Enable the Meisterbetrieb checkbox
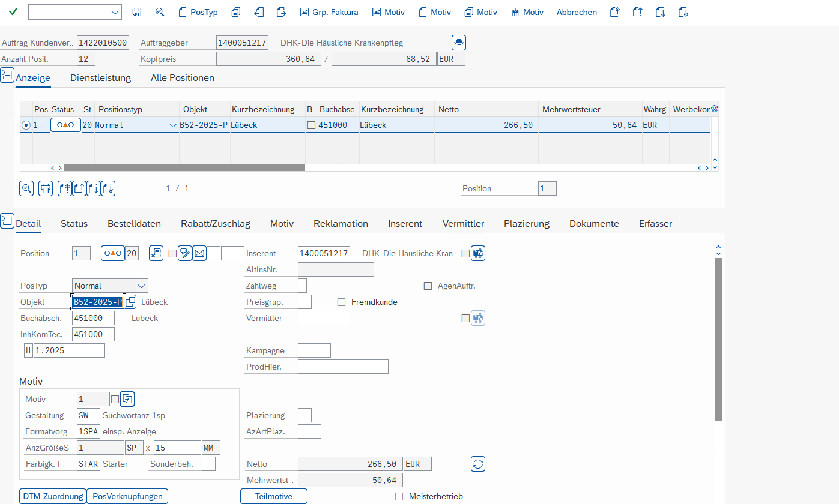 pyautogui.click(x=399, y=496)
